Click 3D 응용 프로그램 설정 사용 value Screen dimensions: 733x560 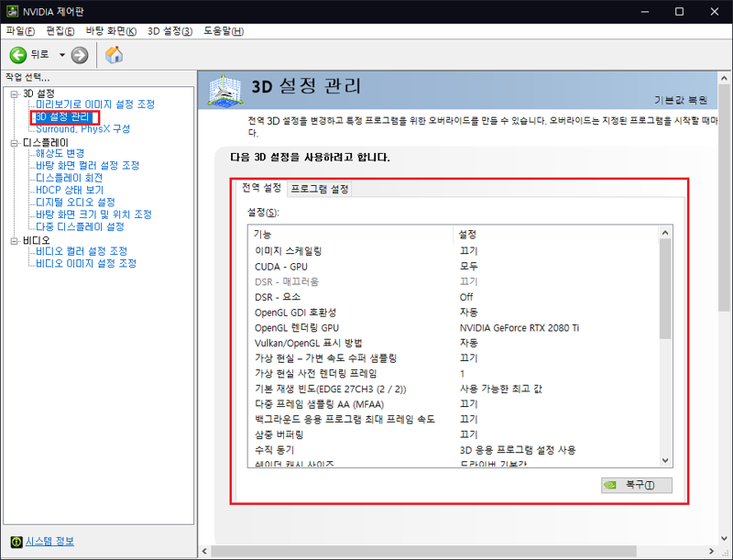click(518, 450)
